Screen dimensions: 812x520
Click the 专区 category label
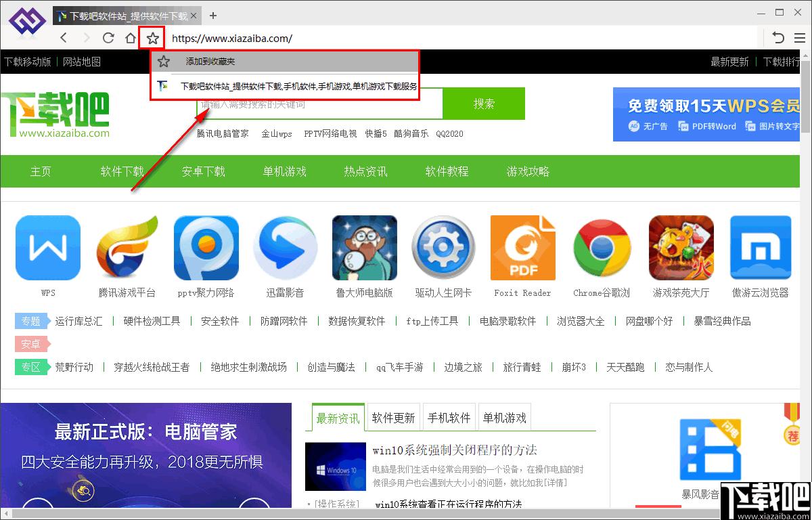(31, 367)
